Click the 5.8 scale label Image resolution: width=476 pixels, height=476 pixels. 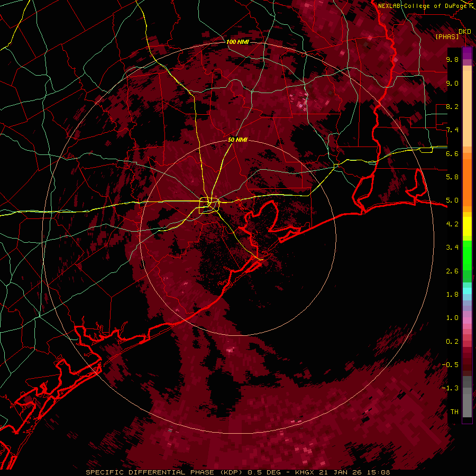click(x=452, y=177)
